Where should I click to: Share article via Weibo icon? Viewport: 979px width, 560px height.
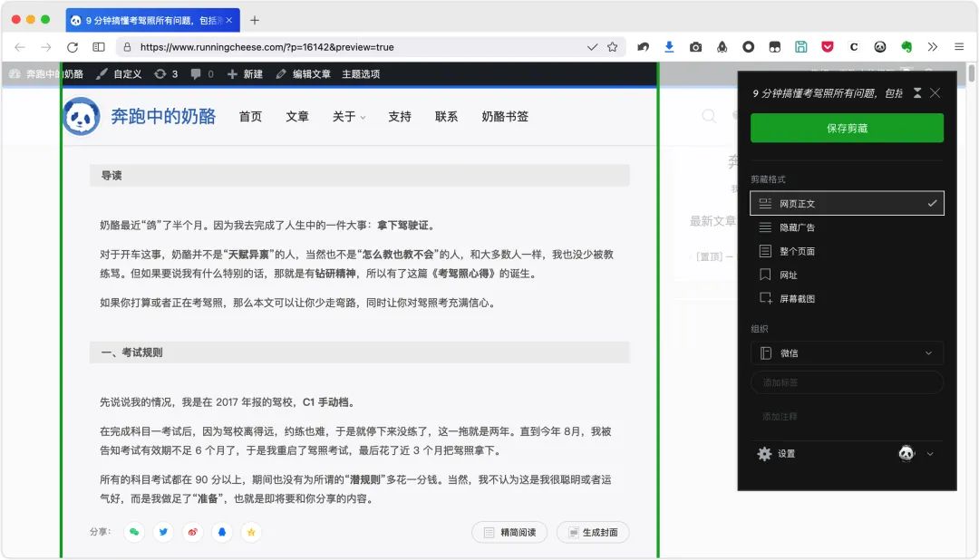[193, 532]
